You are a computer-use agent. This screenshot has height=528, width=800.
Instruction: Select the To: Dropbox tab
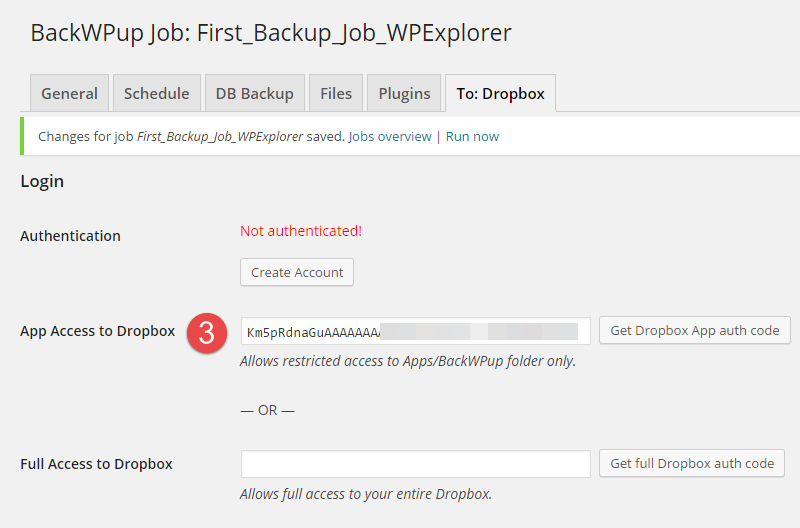click(x=500, y=94)
